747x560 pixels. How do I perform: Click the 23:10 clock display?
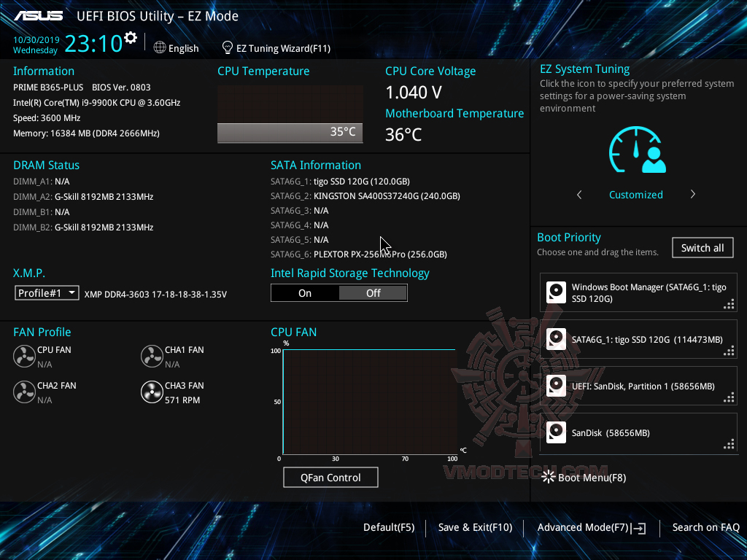tap(93, 43)
